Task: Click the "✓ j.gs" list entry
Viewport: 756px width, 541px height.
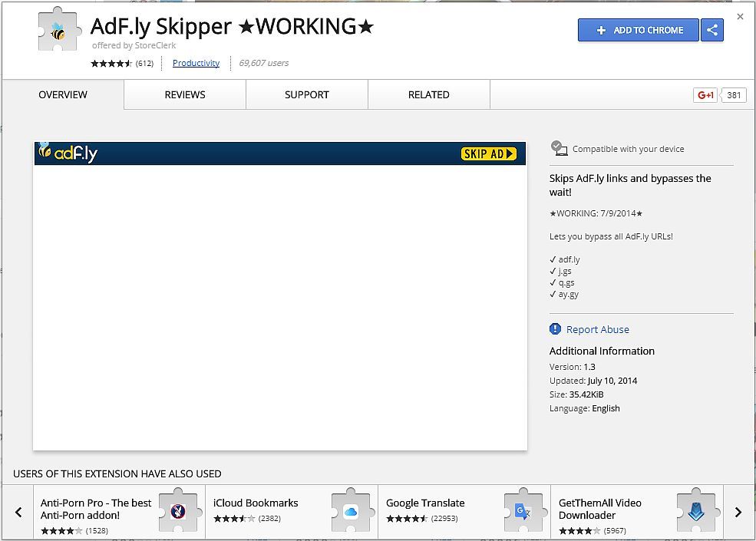Action: click(560, 271)
